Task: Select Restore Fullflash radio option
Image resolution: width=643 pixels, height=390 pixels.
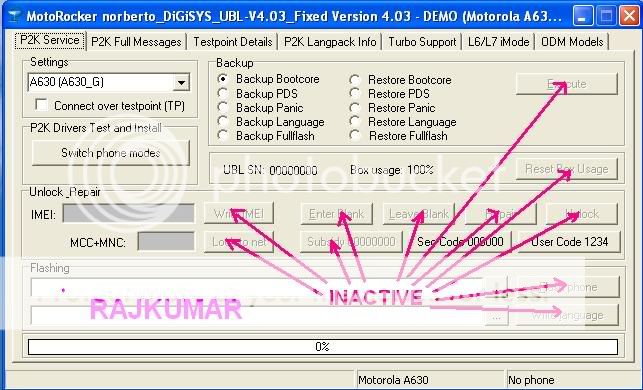Action: [x=355, y=135]
